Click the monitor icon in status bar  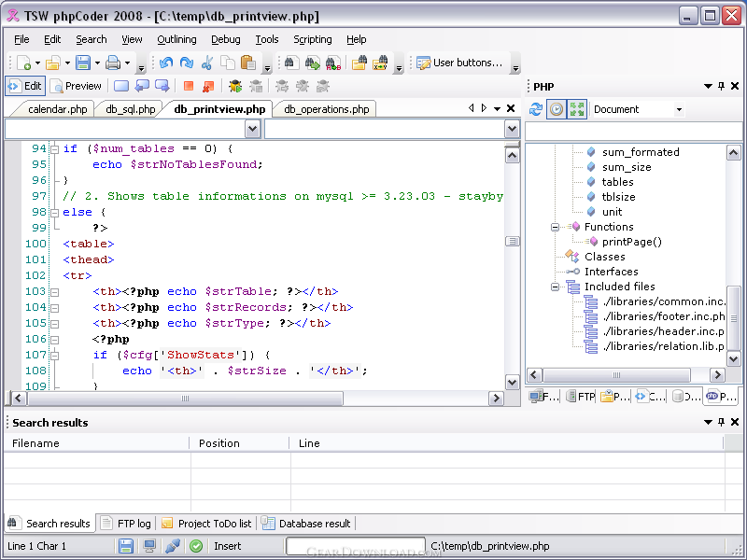pos(149,546)
